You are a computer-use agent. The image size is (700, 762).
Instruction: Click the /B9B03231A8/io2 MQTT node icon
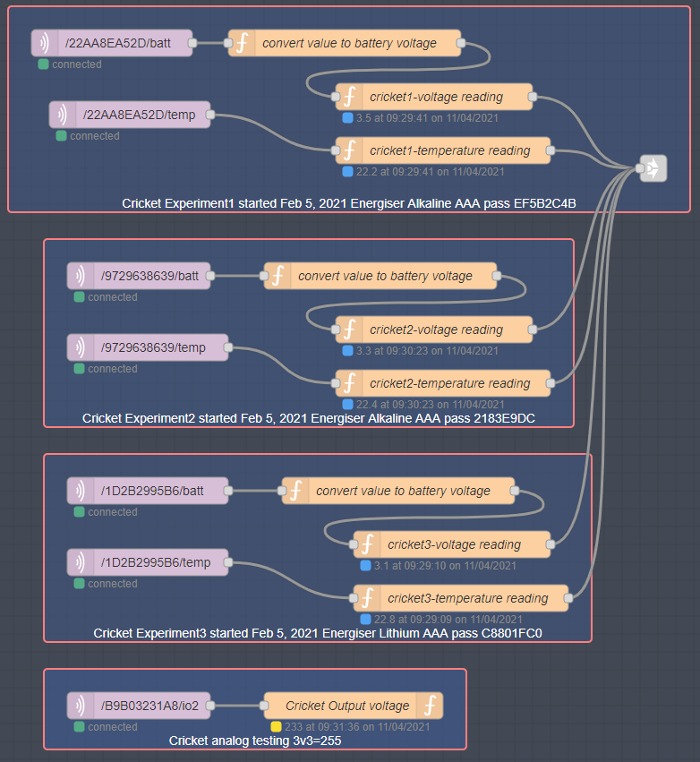(x=81, y=706)
